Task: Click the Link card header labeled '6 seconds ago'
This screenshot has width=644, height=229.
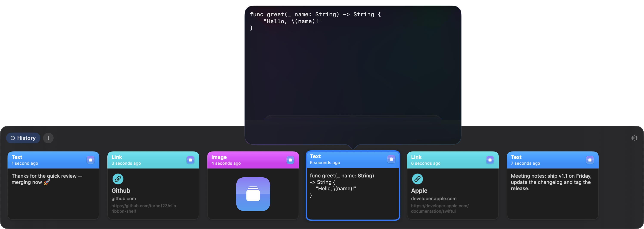Action: tap(452, 160)
